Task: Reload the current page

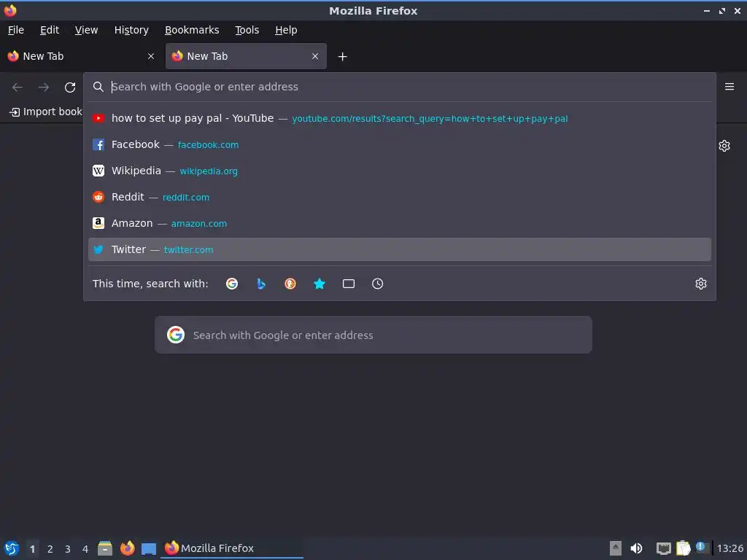Action: (70, 87)
